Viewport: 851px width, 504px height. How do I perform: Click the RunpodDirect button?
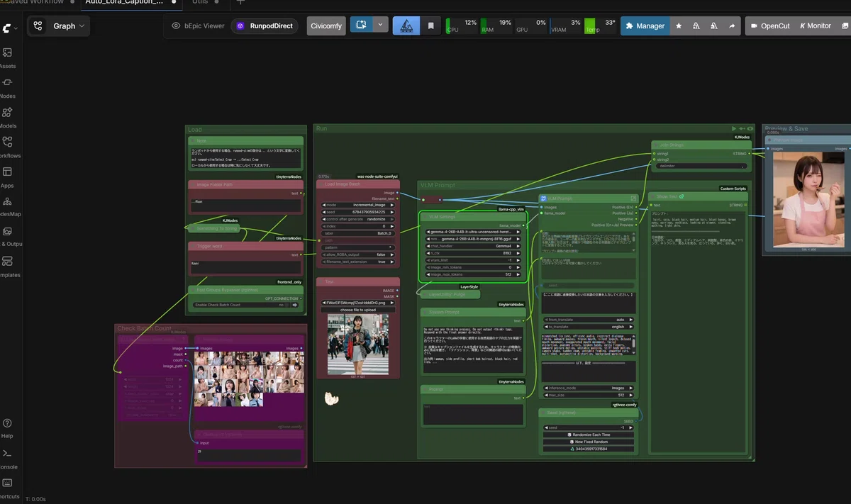[265, 26]
